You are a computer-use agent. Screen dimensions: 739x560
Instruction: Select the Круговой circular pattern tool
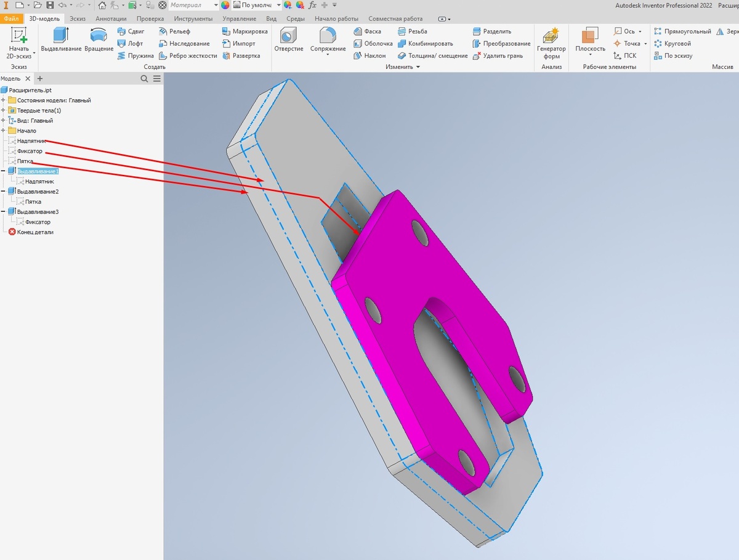672,44
